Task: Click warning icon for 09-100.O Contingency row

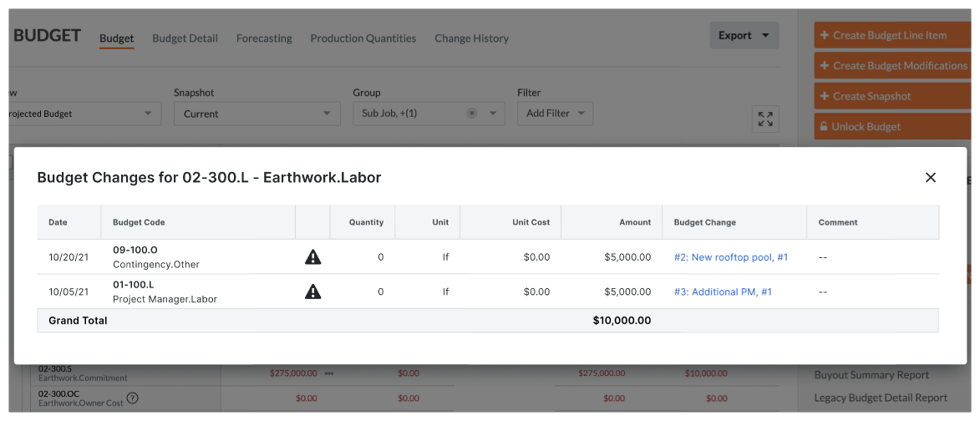Action: 312,257
